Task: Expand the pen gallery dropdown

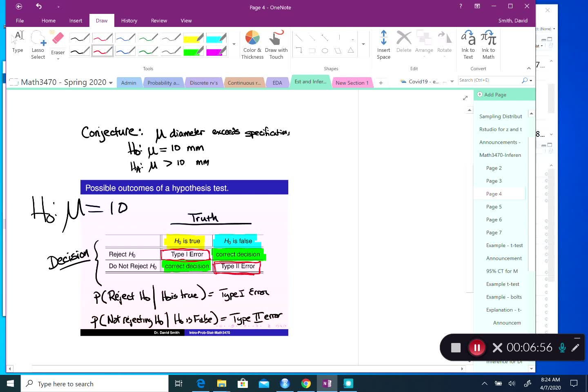Action: click(234, 44)
